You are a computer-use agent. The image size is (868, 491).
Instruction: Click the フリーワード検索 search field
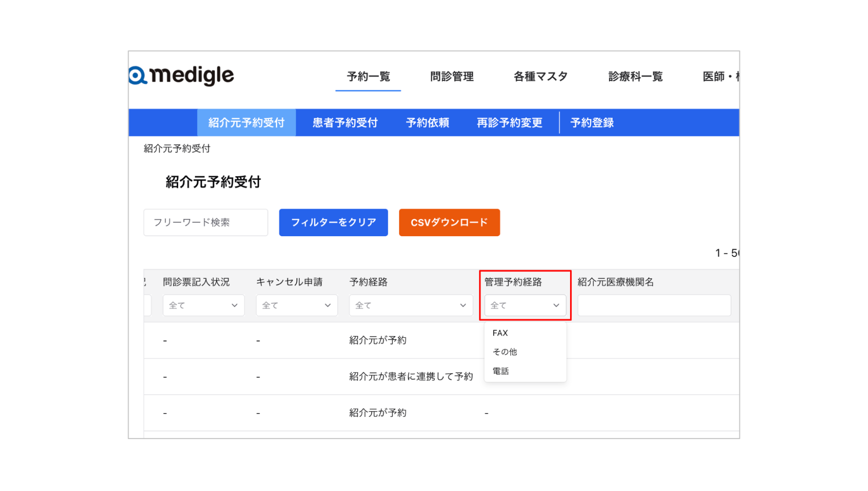tap(206, 222)
